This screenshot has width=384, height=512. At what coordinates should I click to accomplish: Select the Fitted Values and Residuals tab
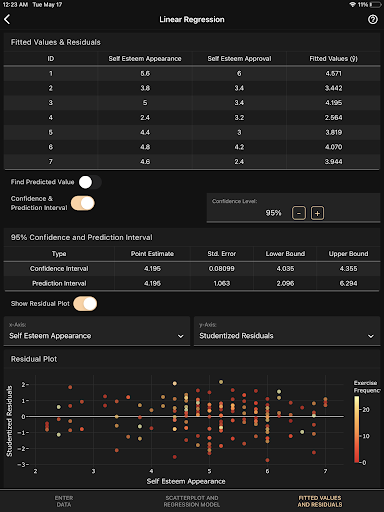(320, 501)
